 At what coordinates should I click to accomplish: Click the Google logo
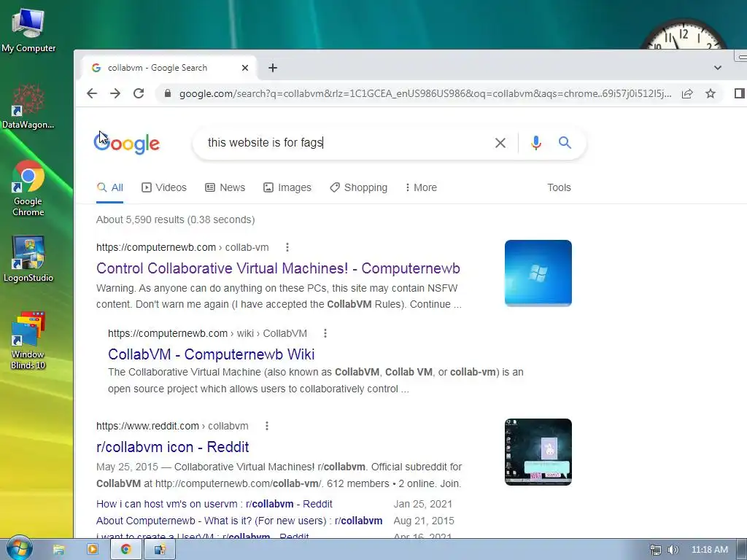[127, 143]
